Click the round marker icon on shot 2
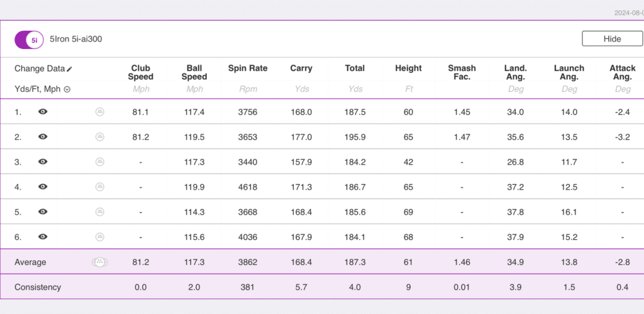 point(99,137)
